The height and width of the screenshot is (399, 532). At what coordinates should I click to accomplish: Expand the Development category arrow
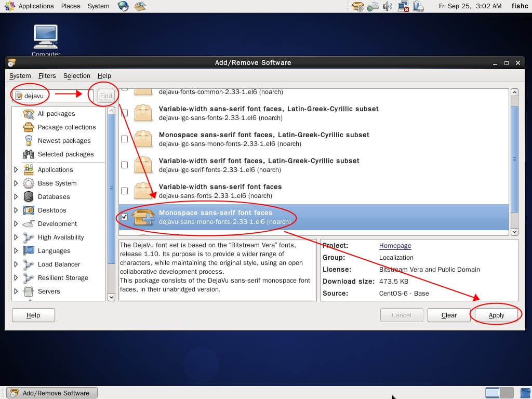pyautogui.click(x=16, y=224)
